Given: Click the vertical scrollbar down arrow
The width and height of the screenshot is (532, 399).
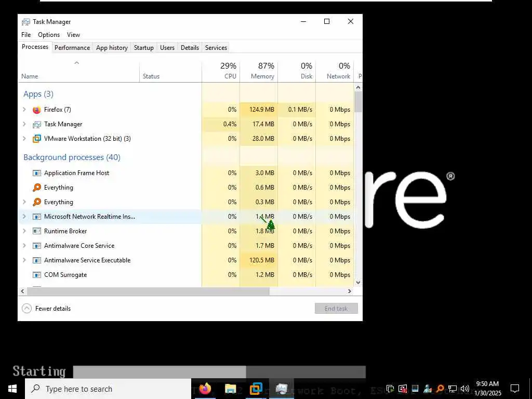Looking at the screenshot, I should coord(358,282).
